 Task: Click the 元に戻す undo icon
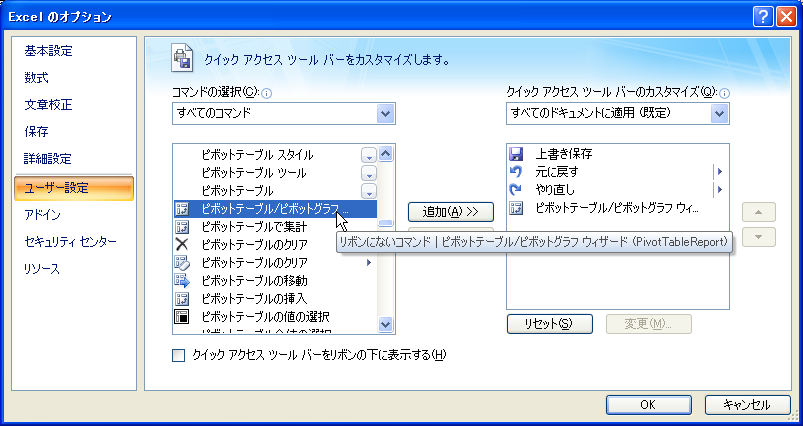(516, 172)
